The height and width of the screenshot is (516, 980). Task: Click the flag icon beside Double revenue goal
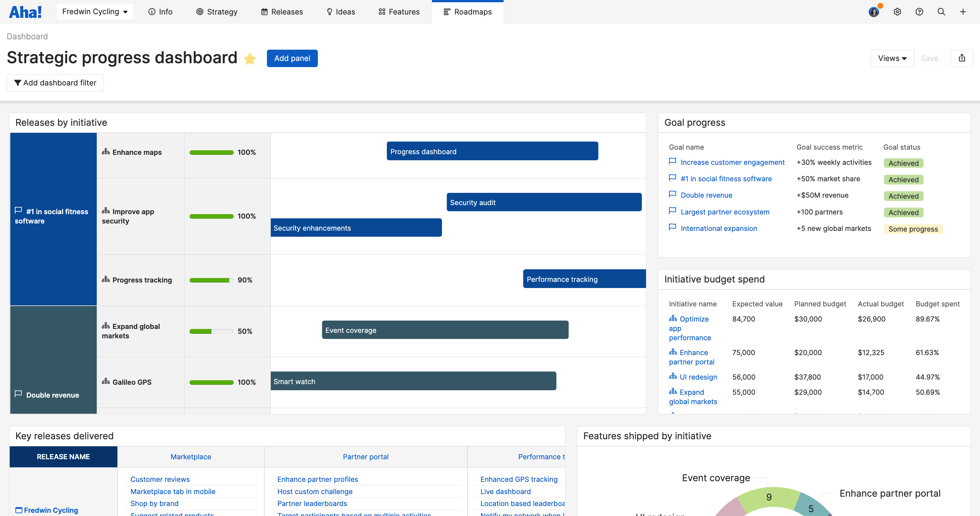(x=672, y=194)
